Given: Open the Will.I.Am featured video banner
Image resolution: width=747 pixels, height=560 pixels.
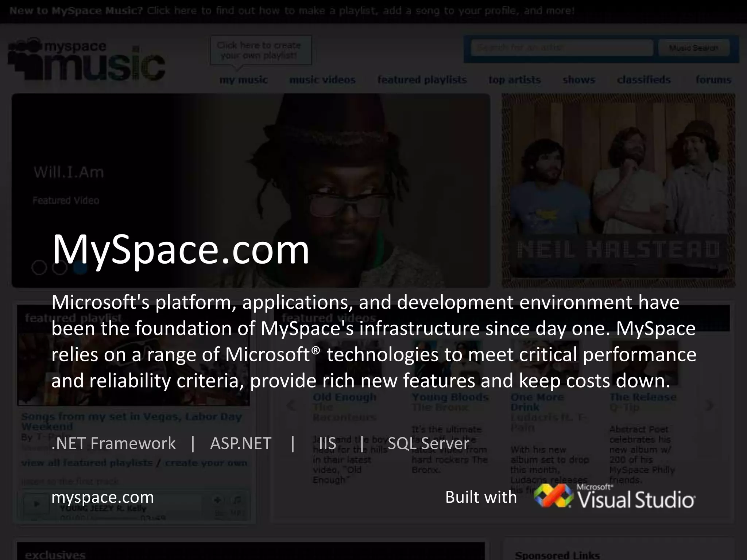Looking at the screenshot, I should pyautogui.click(x=251, y=190).
